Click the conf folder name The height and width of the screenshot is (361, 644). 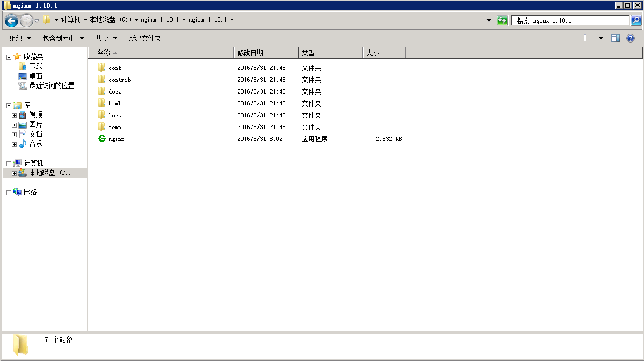tap(115, 68)
